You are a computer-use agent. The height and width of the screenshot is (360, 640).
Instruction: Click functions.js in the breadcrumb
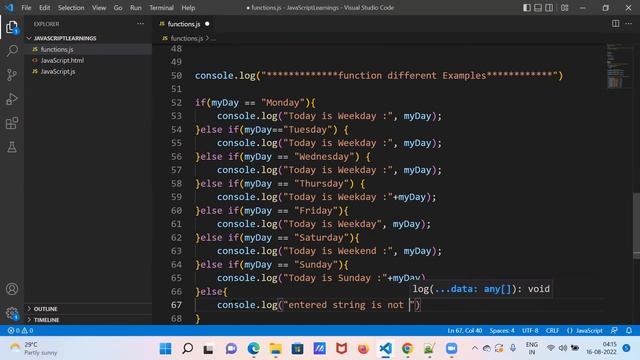tap(187, 38)
